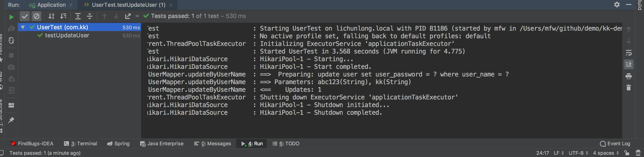
Task: Open the Spring tool window
Action: [118, 144]
